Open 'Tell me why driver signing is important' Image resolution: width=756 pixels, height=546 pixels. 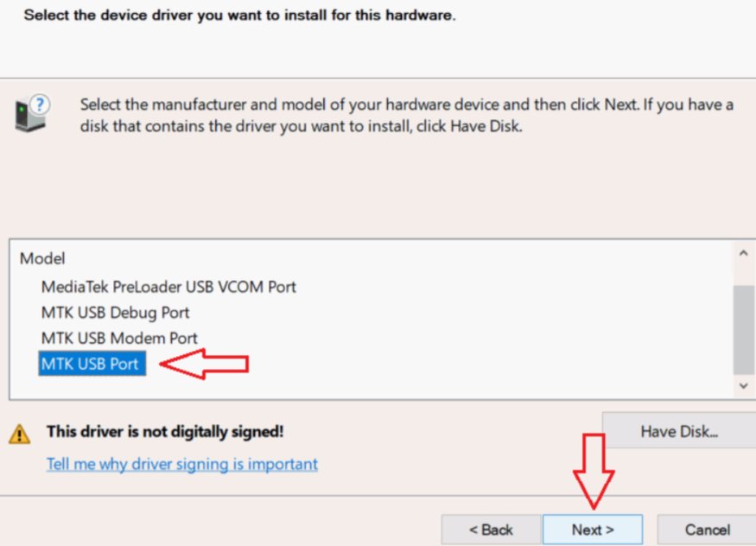[x=181, y=464]
